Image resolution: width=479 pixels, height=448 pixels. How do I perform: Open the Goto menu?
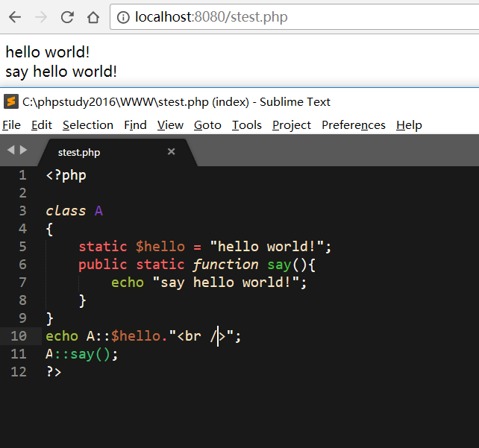(207, 125)
